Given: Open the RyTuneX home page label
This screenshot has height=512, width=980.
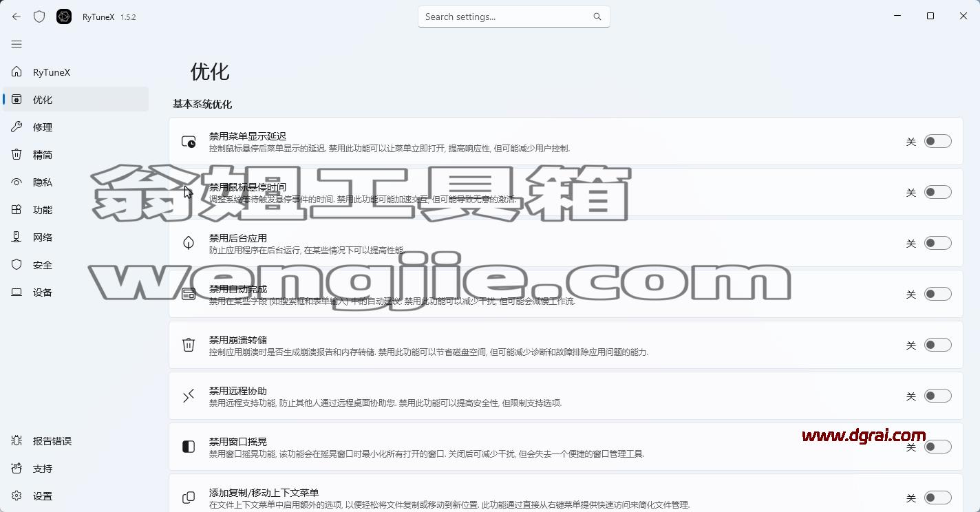Looking at the screenshot, I should click(x=52, y=72).
